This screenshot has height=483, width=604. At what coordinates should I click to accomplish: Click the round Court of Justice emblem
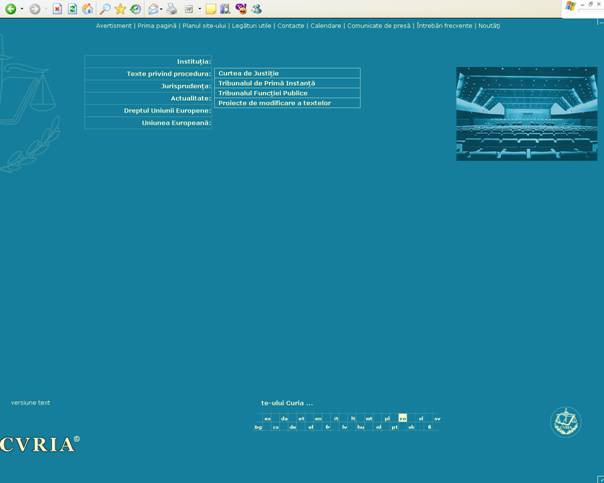click(566, 422)
